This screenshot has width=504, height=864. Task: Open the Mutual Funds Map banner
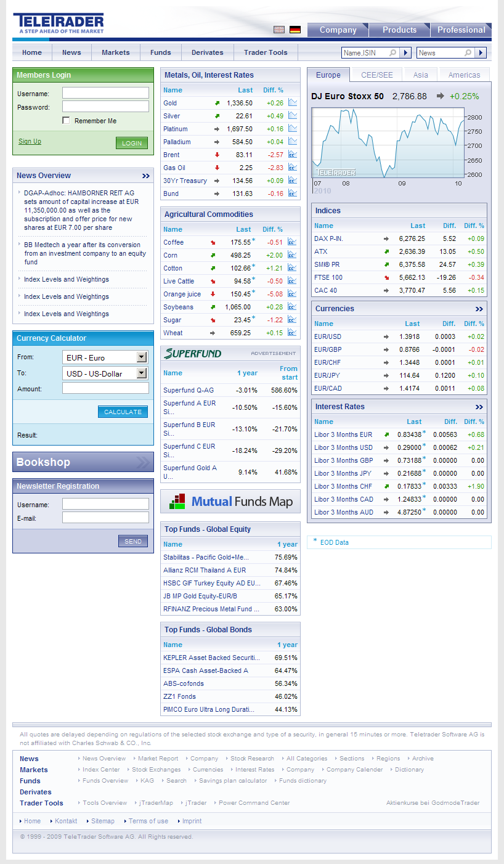tap(230, 502)
